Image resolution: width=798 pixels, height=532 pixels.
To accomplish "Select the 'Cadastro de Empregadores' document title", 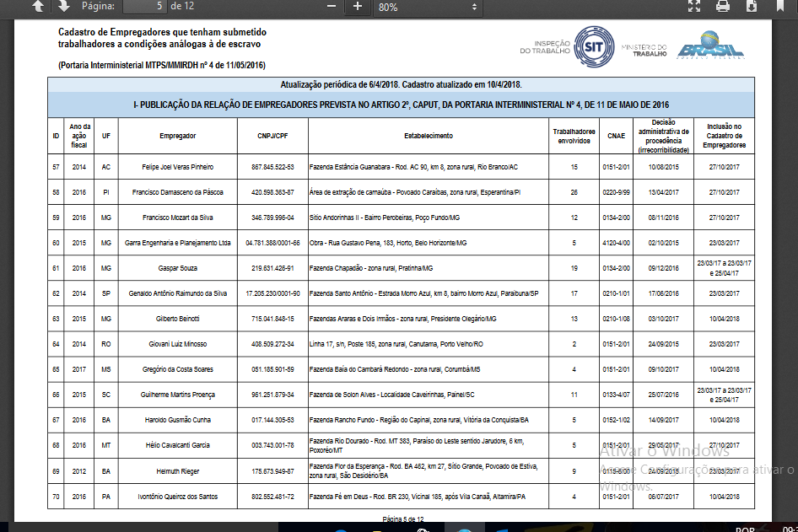I will (162, 38).
